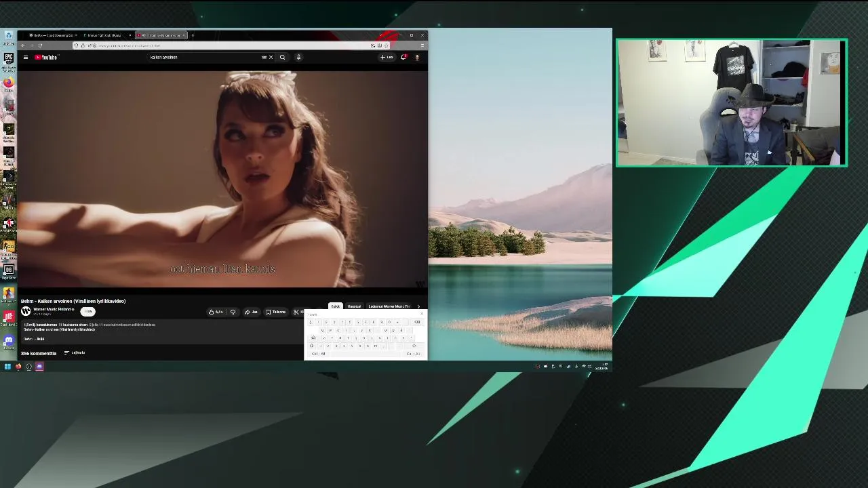868x488 pixels.
Task: Save the video with Tallenna button
Action: click(x=275, y=312)
